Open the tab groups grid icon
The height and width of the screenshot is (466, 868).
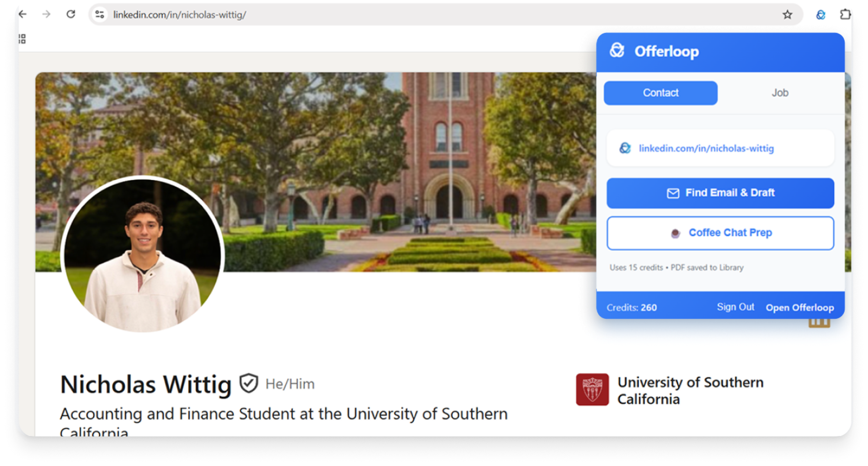22,39
